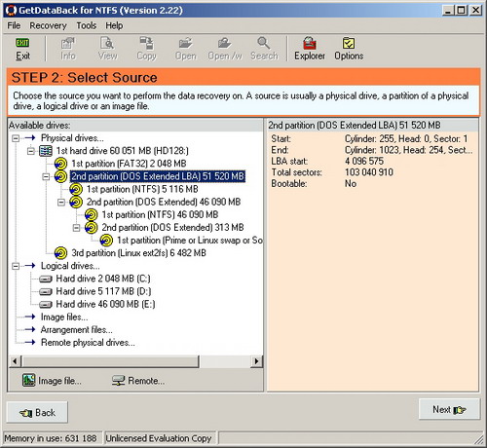
Task: Click the LBA start value 4 096 575
Action: tap(364, 161)
